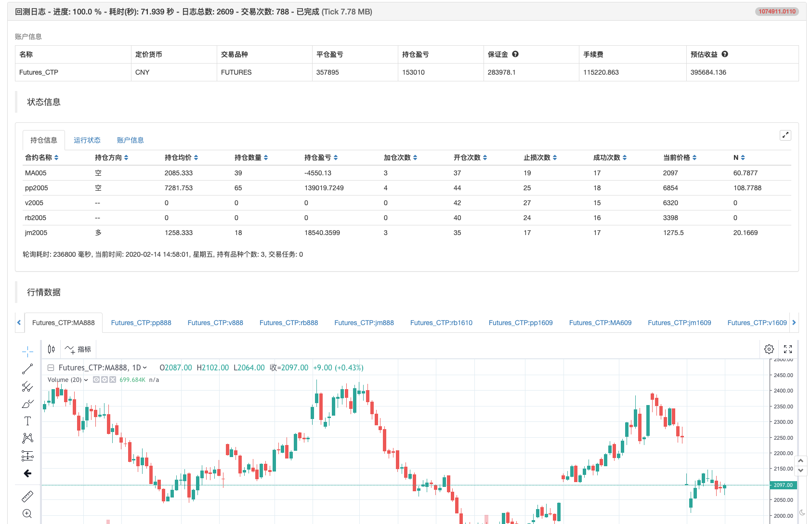
Task: Enter fullscreen mode for the chart
Action: [788, 349]
